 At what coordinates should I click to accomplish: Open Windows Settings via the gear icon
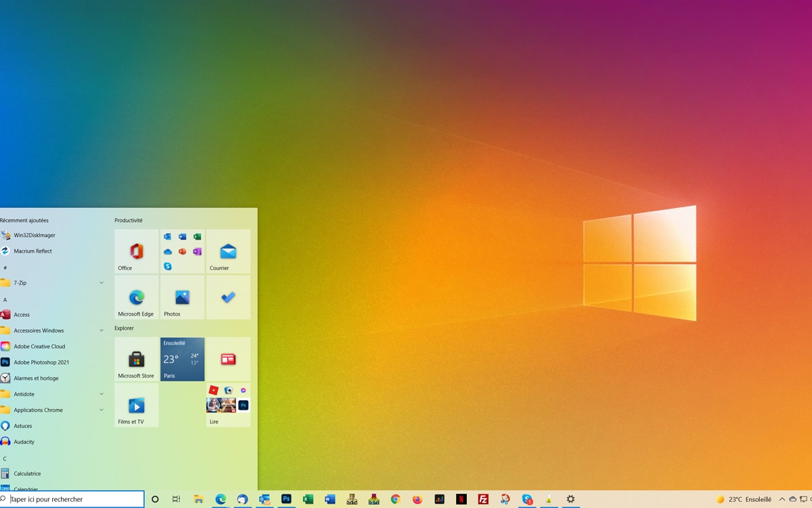pyautogui.click(x=571, y=499)
